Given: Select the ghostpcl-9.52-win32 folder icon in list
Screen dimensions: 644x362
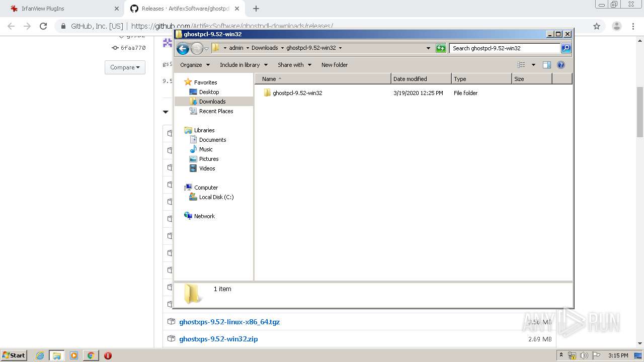Looking at the screenshot, I should click(267, 93).
